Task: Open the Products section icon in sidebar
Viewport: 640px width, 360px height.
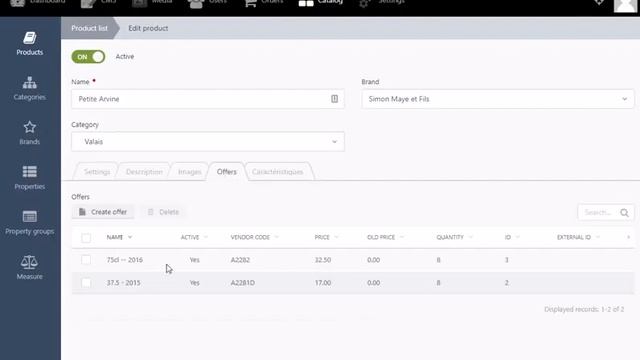Action: coord(29,38)
